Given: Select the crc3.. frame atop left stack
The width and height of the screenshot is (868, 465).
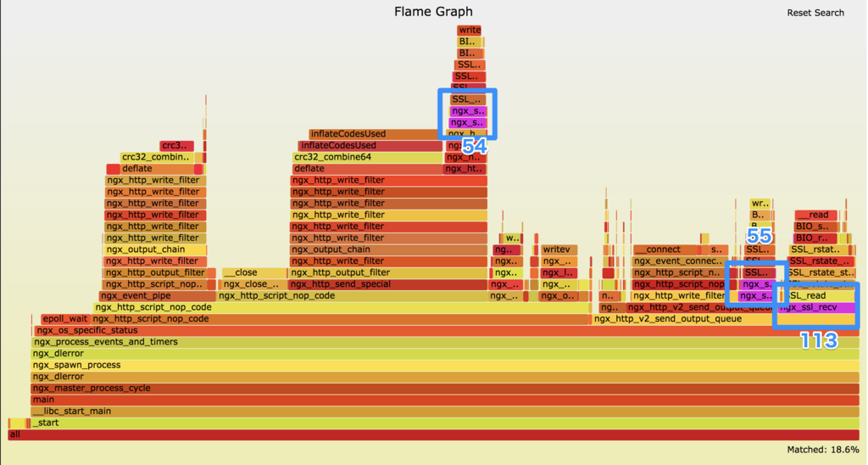Looking at the screenshot, I should click(176, 146).
